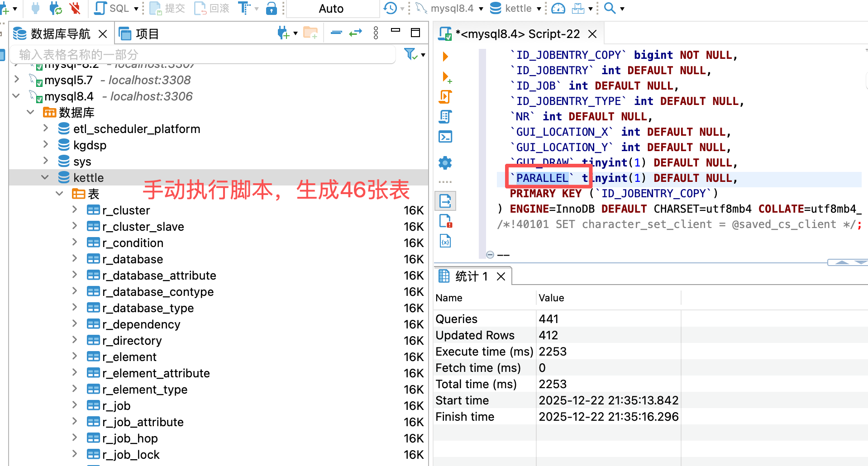Disconnect the active database connection
Viewport: 868px width, 466px height.
tap(74, 8)
